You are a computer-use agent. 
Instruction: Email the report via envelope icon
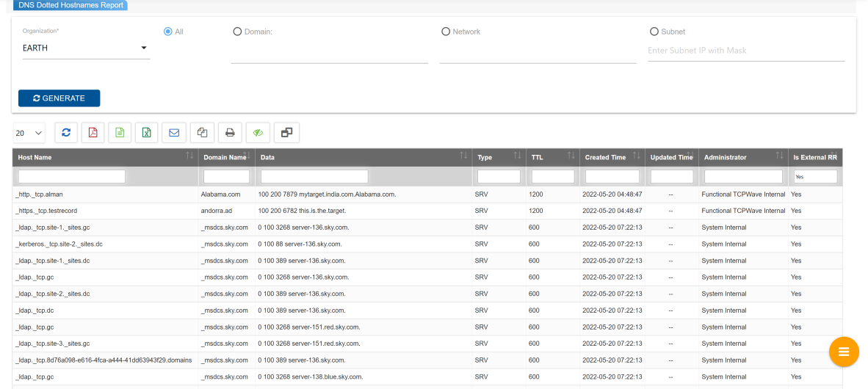click(174, 133)
